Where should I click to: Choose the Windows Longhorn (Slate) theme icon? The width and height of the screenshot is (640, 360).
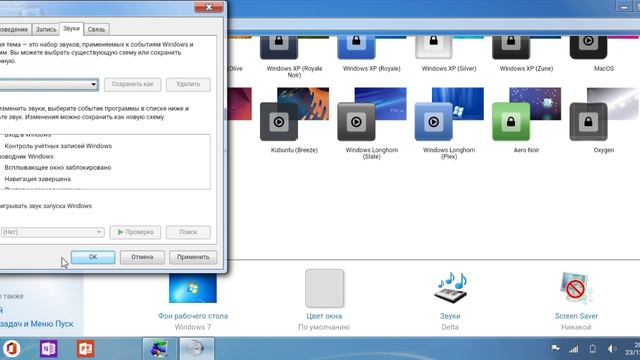[371, 114]
